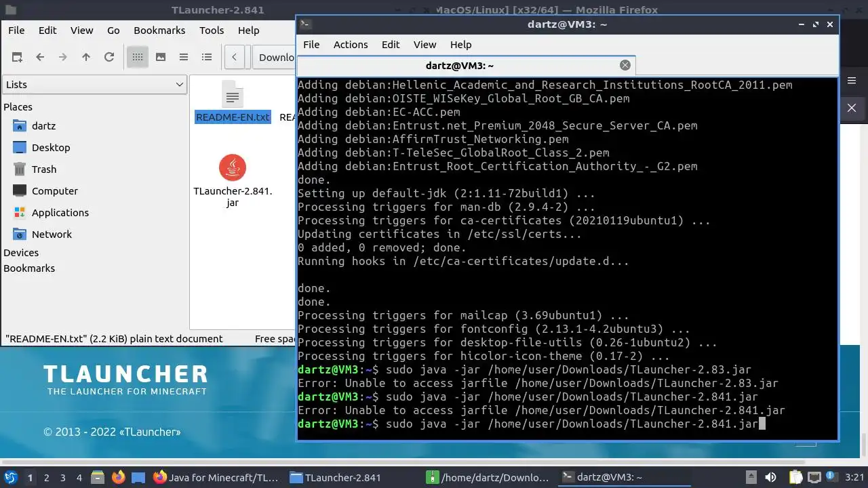Select the TLauncher-2.841.jar file
Image resolution: width=868 pixels, height=488 pixels.
pos(233,182)
